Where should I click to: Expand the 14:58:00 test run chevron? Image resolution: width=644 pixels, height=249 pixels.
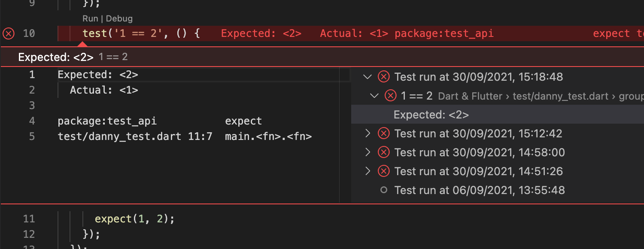367,152
